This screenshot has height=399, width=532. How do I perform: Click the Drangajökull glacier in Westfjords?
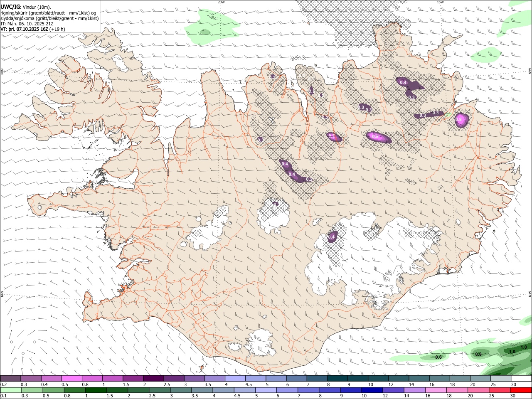click(119, 64)
